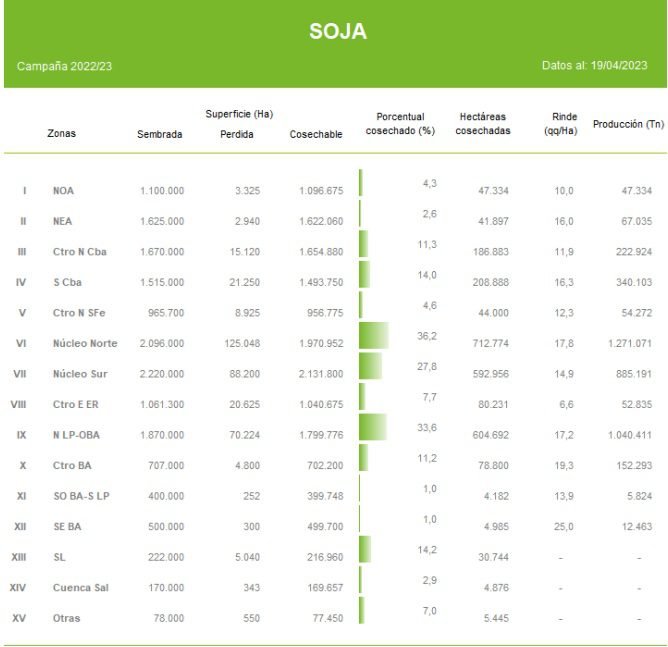The width and height of the screenshot is (668, 647).
Task: Select the Zonas column header
Action: pyautogui.click(x=61, y=133)
